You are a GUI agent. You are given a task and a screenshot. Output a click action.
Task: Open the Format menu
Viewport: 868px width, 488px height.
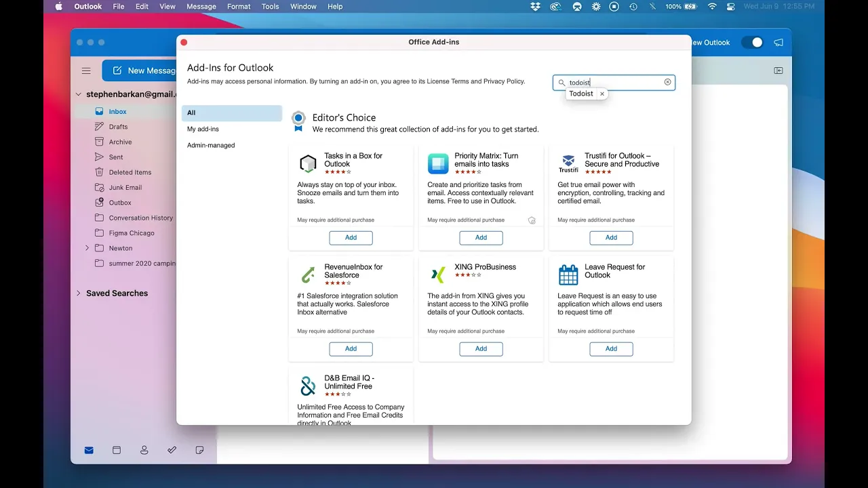tap(239, 7)
